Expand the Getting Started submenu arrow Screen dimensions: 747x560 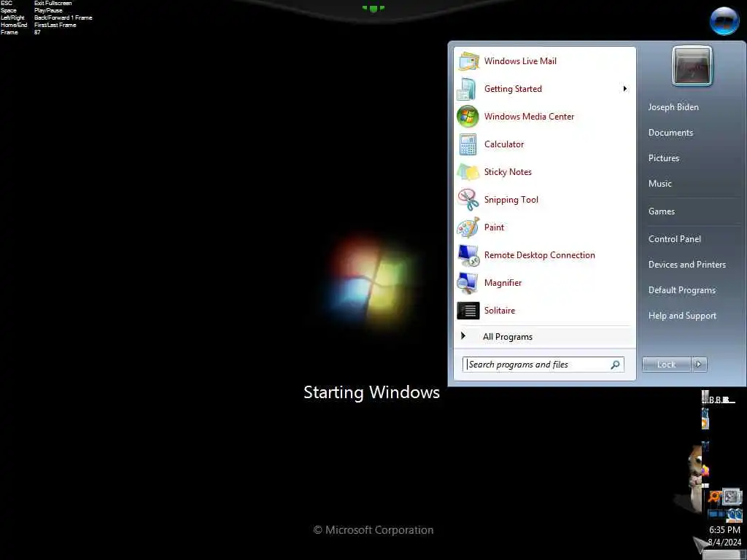click(x=624, y=89)
